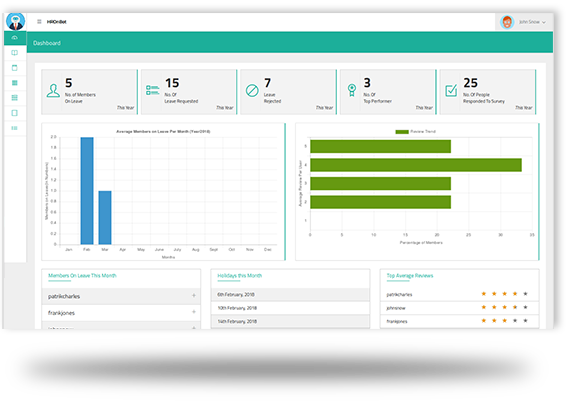The height and width of the screenshot is (401, 570).
Task: Open the last sidebar list item
Action: click(x=15, y=128)
